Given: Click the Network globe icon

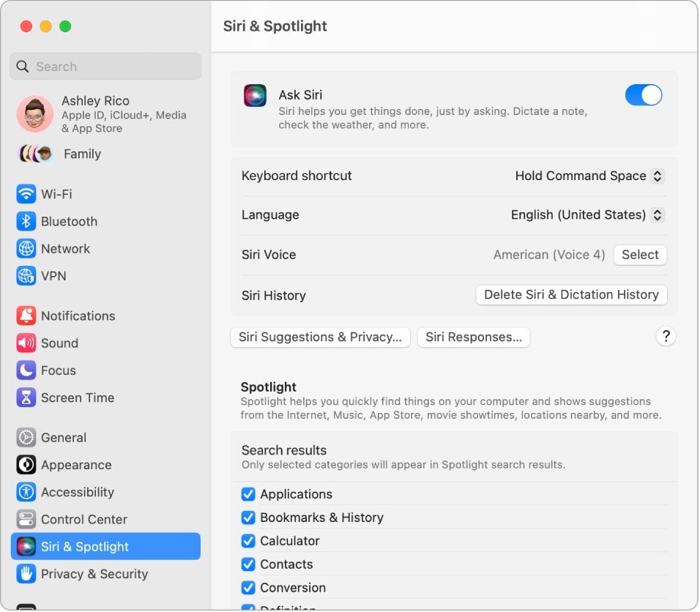Looking at the screenshot, I should point(26,249).
